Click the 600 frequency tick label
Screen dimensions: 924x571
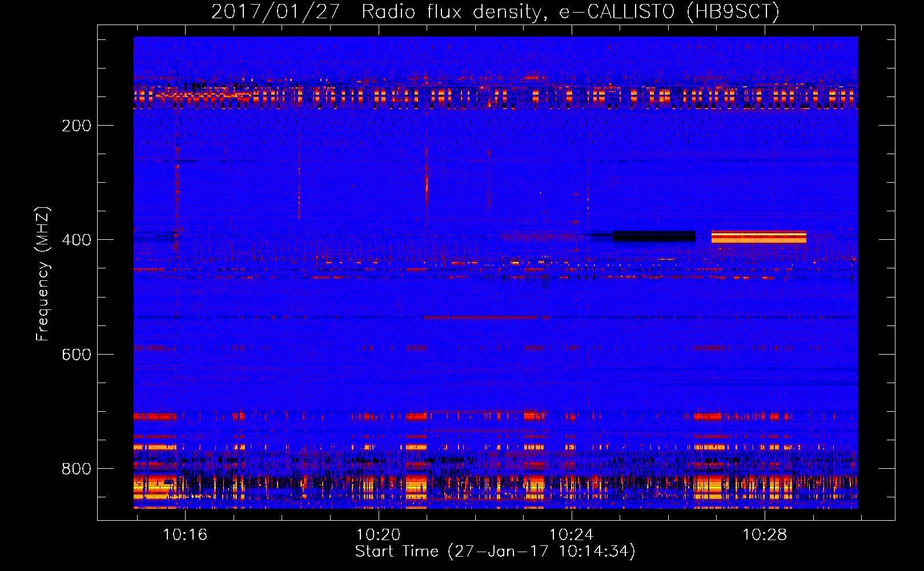[77, 355]
